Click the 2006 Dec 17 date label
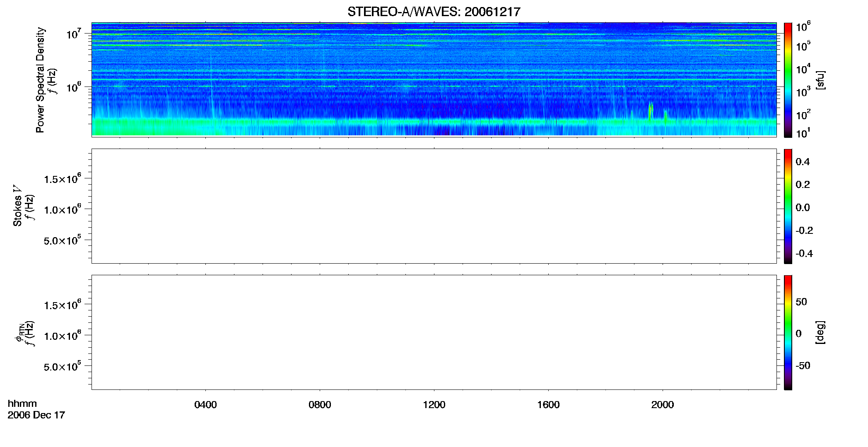868x447 pixels. click(36, 415)
